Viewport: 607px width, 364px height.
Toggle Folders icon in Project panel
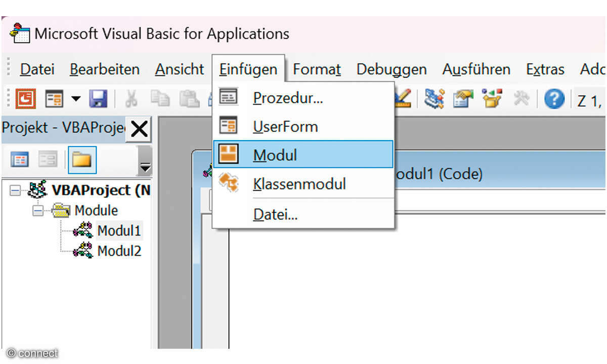[x=81, y=160]
